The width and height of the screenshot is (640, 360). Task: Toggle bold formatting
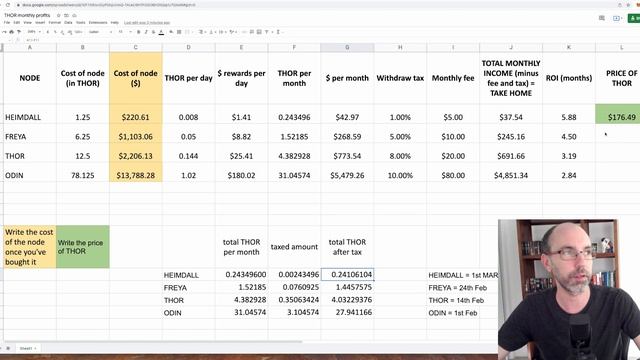click(138, 32)
